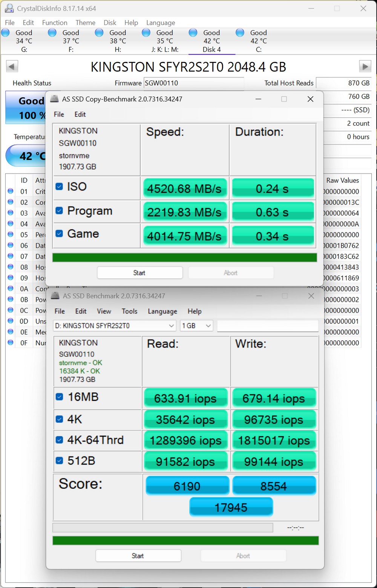Click empty text field beside 1 GB dropdown
377x588 pixels.
(268, 326)
